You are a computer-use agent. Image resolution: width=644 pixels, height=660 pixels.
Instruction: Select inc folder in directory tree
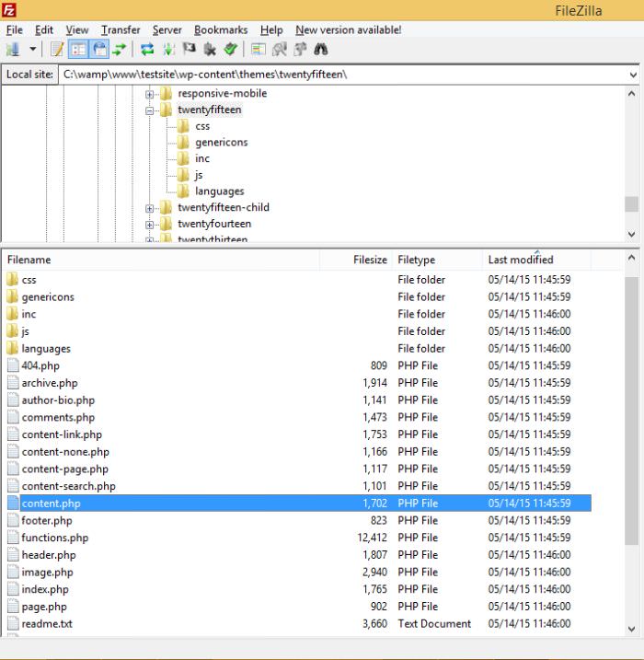pos(201,158)
